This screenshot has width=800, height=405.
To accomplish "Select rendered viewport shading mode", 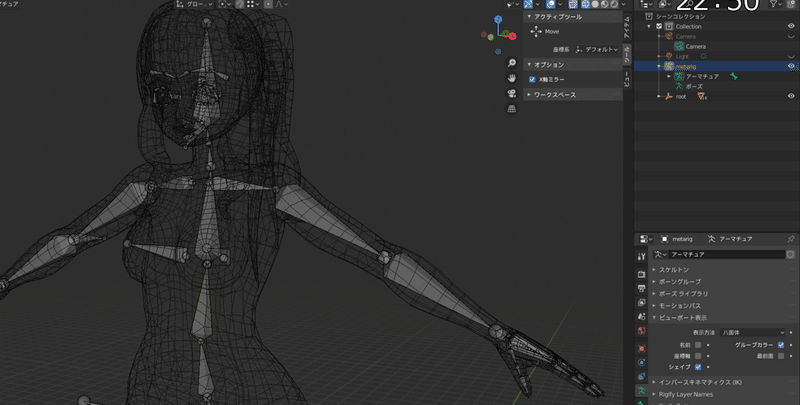I will tap(614, 4).
